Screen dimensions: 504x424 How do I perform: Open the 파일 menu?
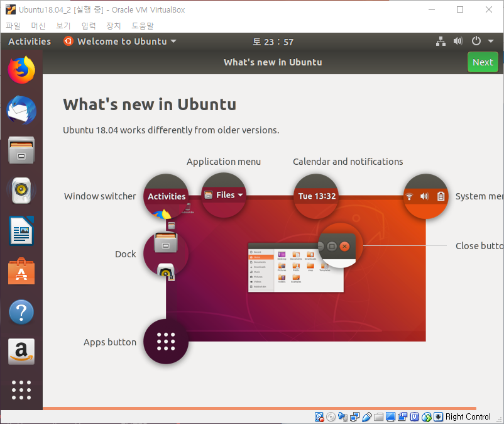13,26
